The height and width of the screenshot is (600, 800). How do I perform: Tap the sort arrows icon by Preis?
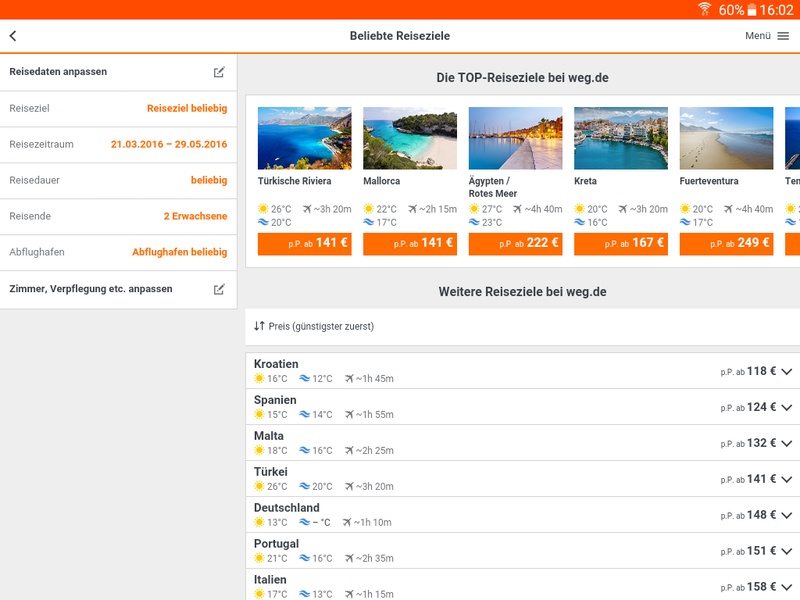259,326
